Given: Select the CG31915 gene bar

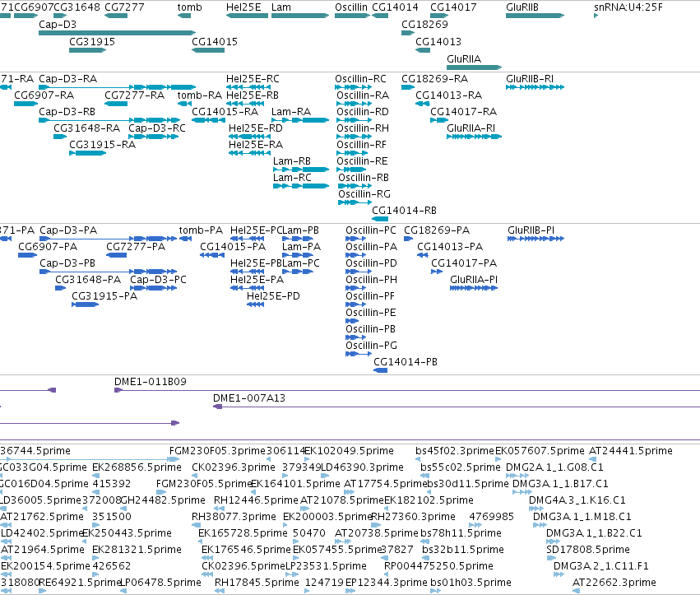Looking at the screenshot, I should [x=87, y=50].
